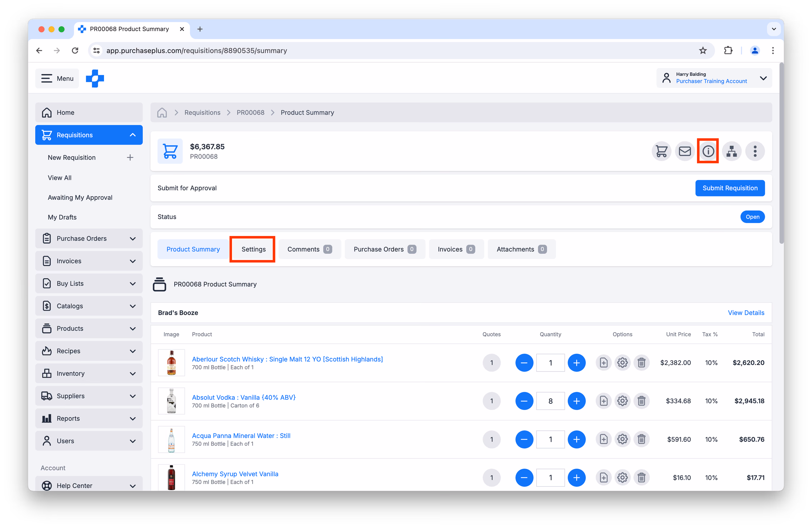The height and width of the screenshot is (528, 812).
Task: Expand the Products sidebar section
Action: point(133,329)
